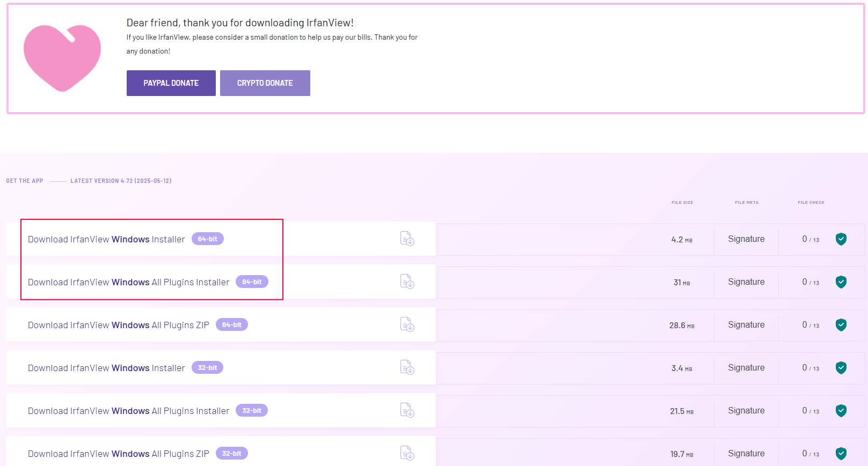Click the 28.6 MB file size value

tap(682, 326)
